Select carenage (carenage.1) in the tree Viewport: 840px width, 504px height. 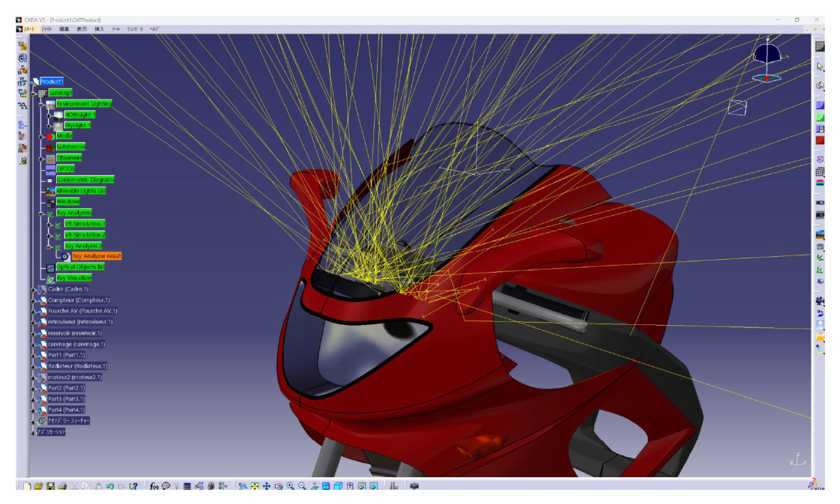tap(76, 344)
